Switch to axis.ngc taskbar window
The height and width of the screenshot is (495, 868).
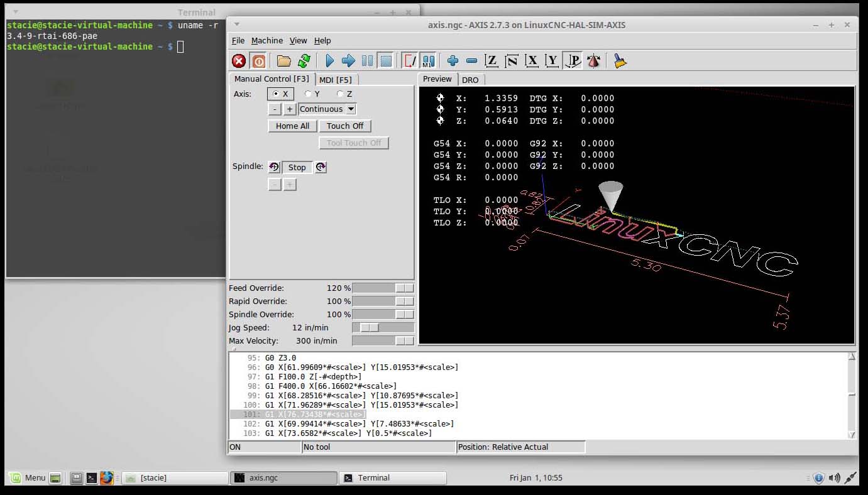coord(283,478)
